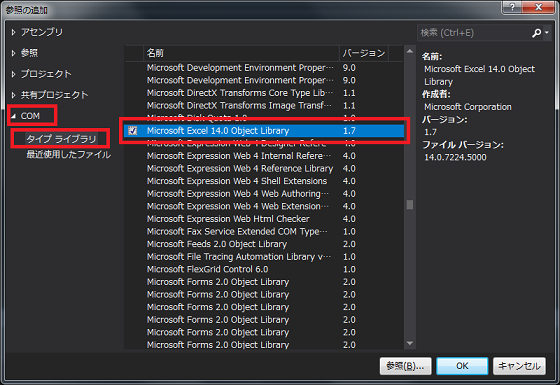Click the プロジェクト category label
The width and height of the screenshot is (560, 385).
tap(46, 74)
